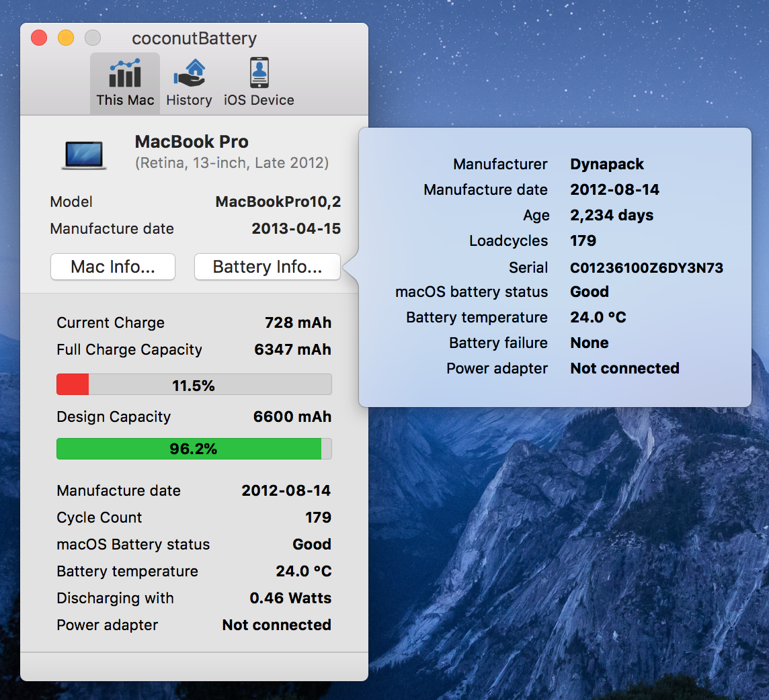Click the 0.46 Watts discharging value

coord(290,598)
